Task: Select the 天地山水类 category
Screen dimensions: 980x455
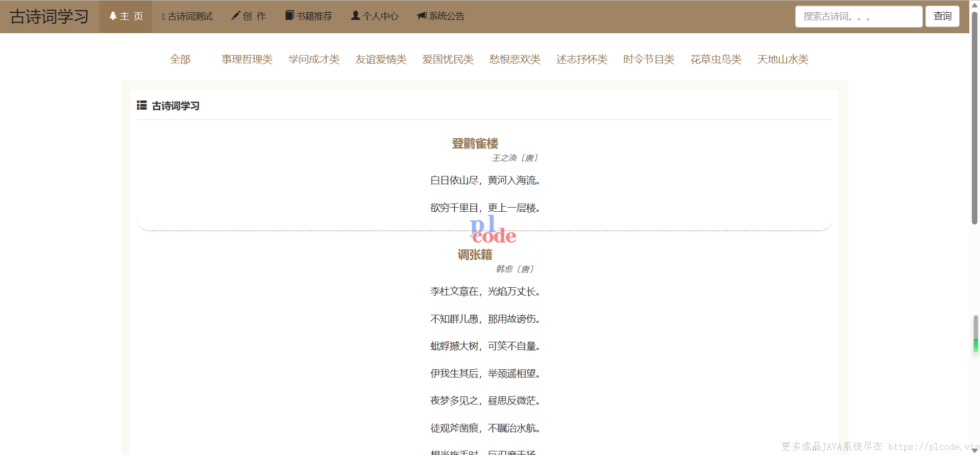Action: 782,59
